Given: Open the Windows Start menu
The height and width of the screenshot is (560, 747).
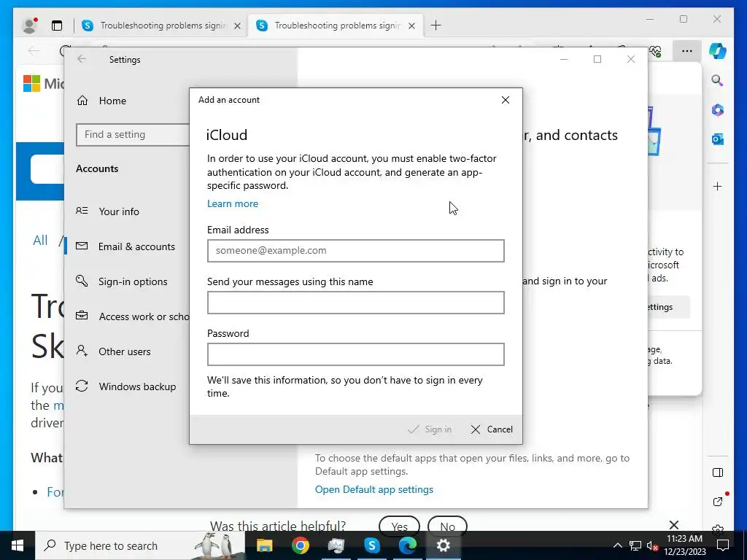Looking at the screenshot, I should tap(18, 545).
